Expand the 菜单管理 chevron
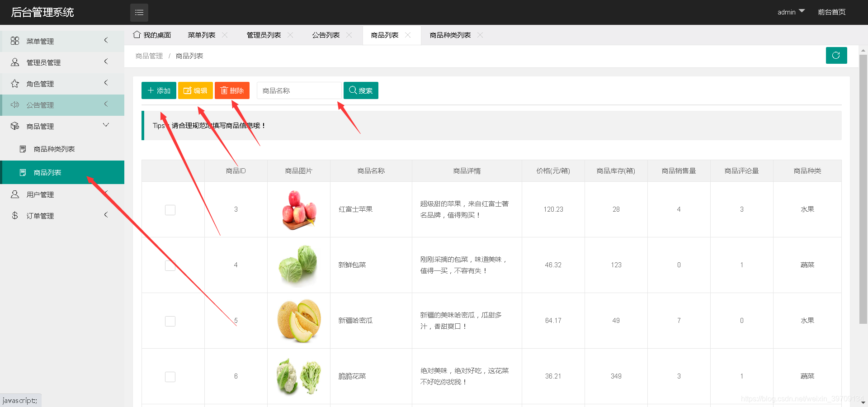The width and height of the screenshot is (868, 407). 106,40
